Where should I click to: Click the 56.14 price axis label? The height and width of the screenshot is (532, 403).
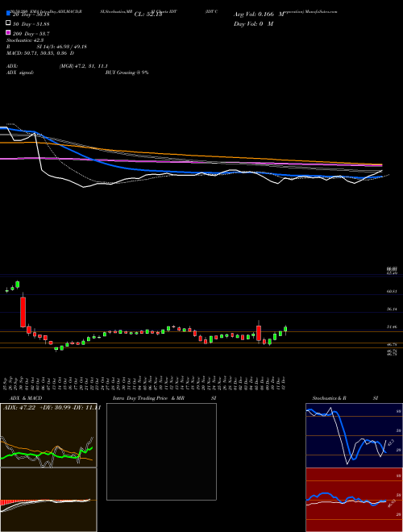coord(393,309)
